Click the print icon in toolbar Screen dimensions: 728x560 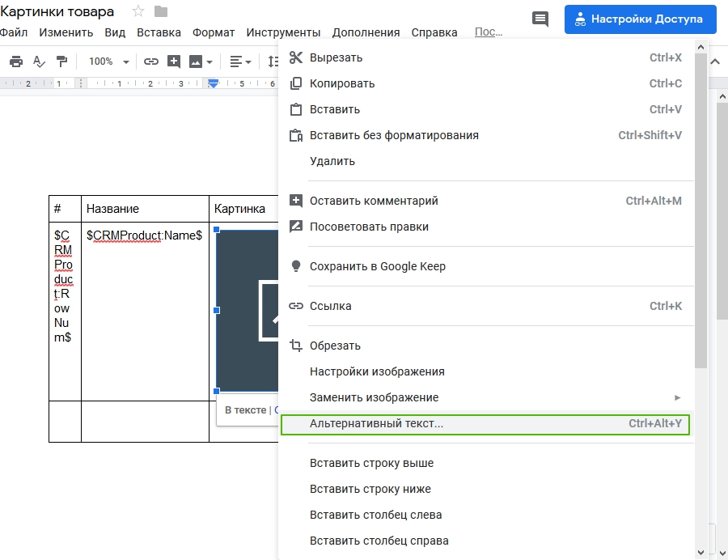tap(15, 62)
